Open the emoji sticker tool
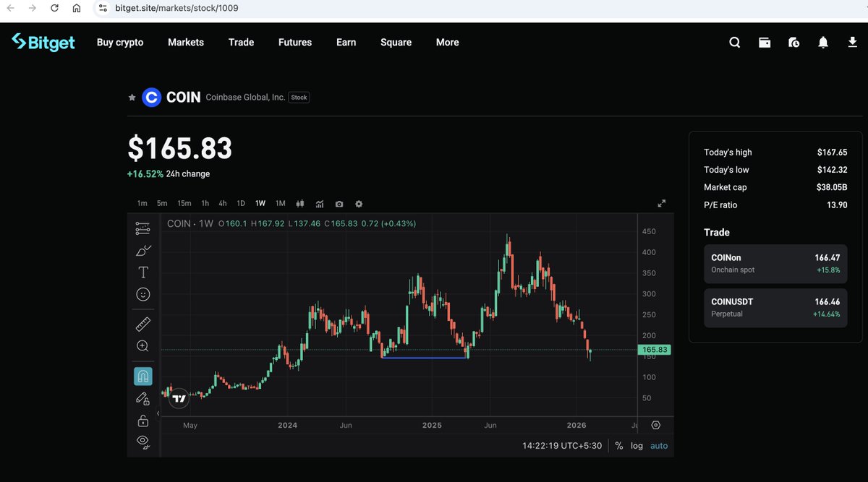868x482 pixels. pyautogui.click(x=142, y=294)
